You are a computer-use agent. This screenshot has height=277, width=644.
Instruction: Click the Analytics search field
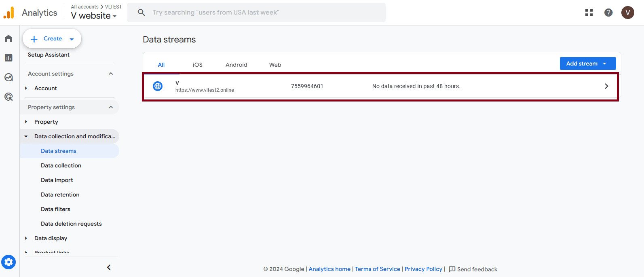[256, 13]
